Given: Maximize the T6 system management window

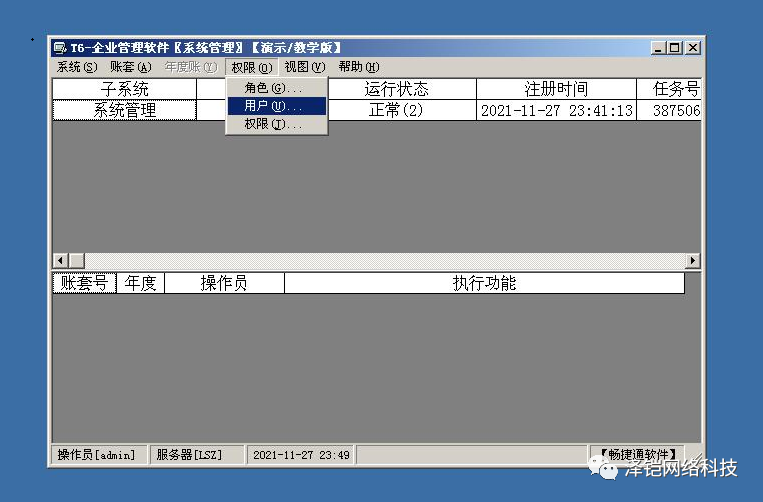Looking at the screenshot, I should (x=674, y=48).
